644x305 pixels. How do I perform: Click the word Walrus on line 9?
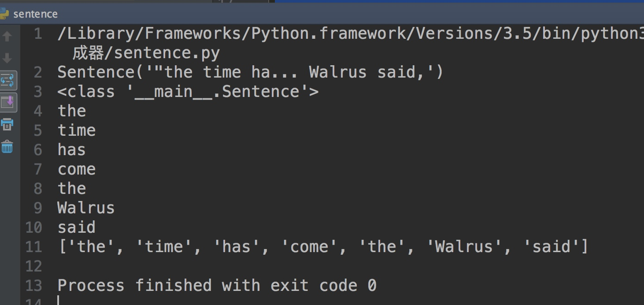[x=86, y=208]
